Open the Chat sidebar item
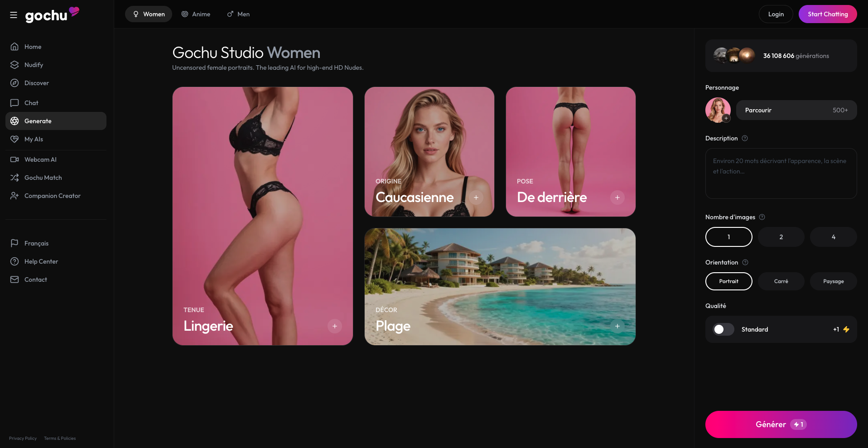 coord(56,103)
